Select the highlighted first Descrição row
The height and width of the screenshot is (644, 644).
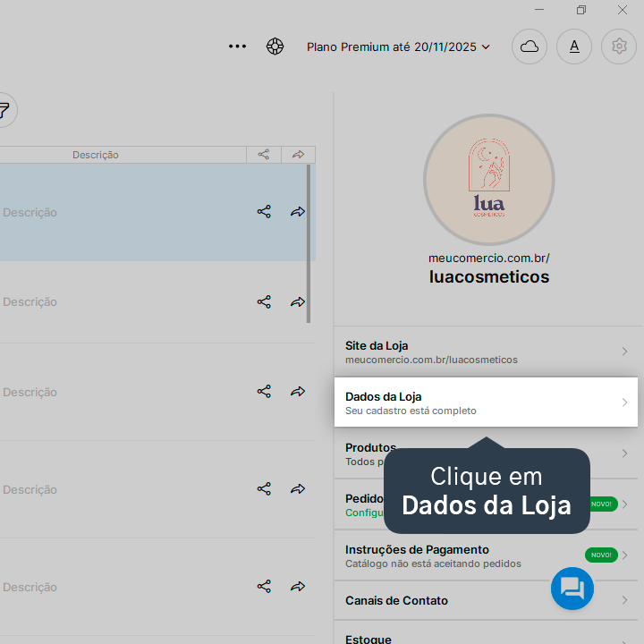point(157,212)
